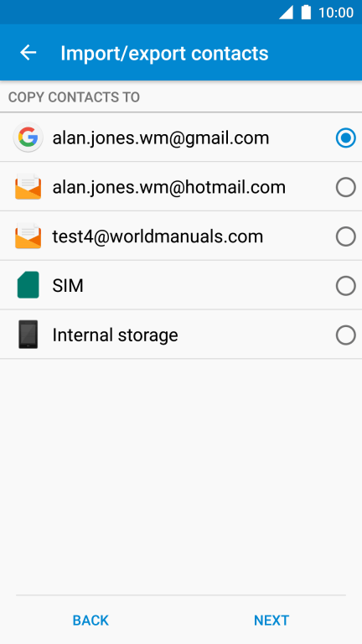Choose the Internal storage entry text
This screenshot has height=644, width=362.
(x=115, y=335)
